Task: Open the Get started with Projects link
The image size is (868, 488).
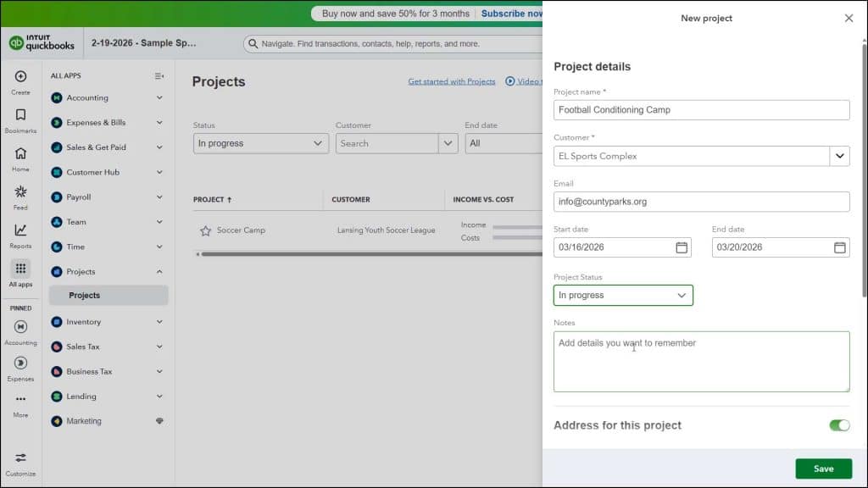Action: point(453,80)
